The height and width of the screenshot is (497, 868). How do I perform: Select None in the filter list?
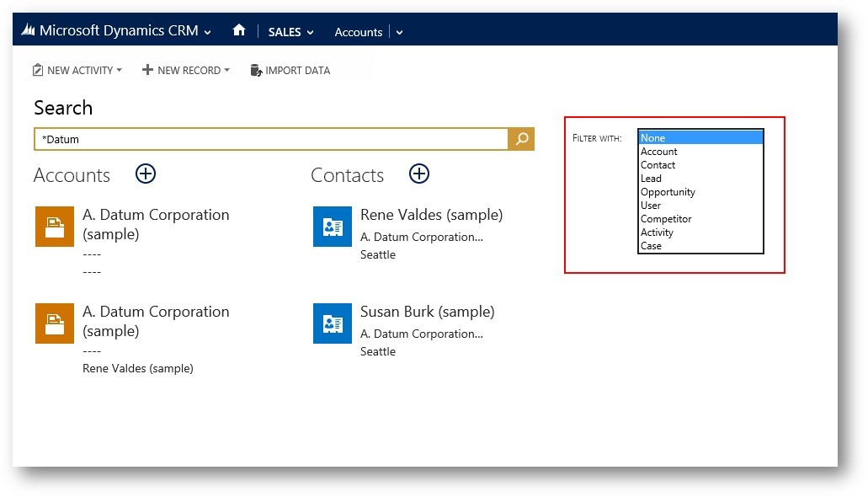click(x=700, y=138)
